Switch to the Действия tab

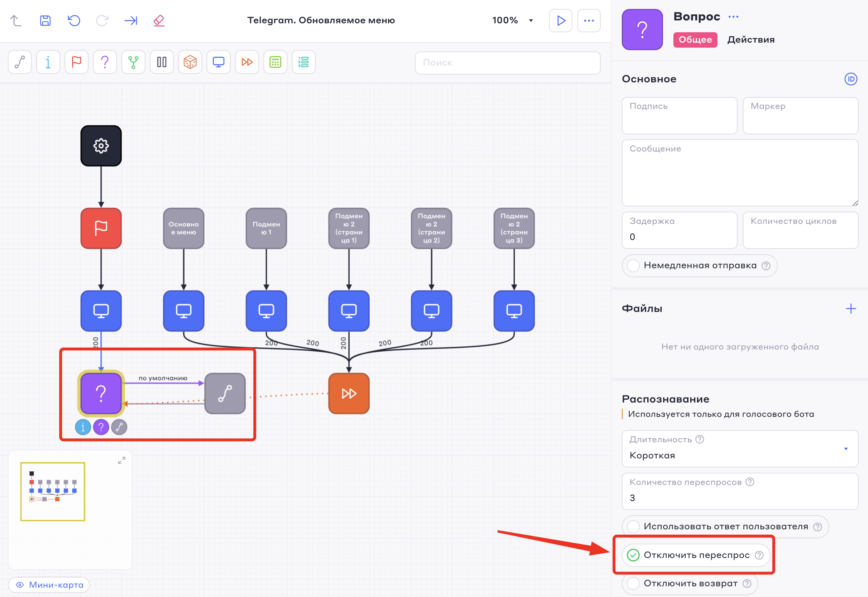751,40
